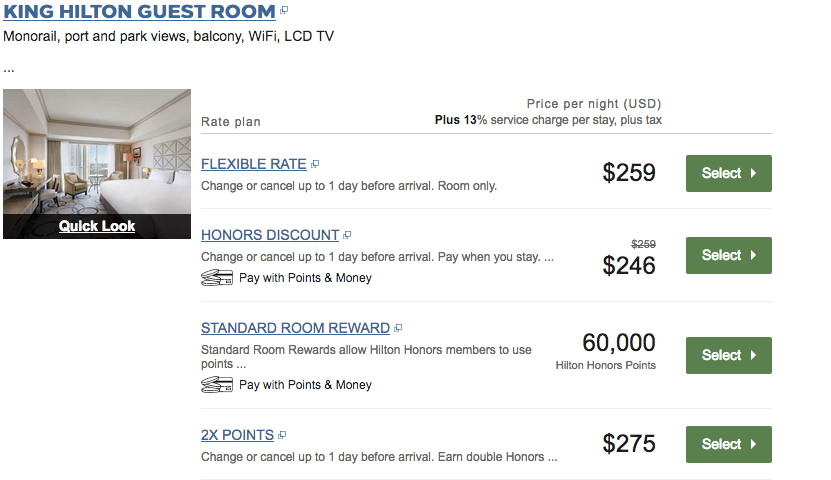The width and height of the screenshot is (831, 480).
Task: Click Pay with Points & Money under Honors Discount
Action: pyautogui.click(x=305, y=278)
